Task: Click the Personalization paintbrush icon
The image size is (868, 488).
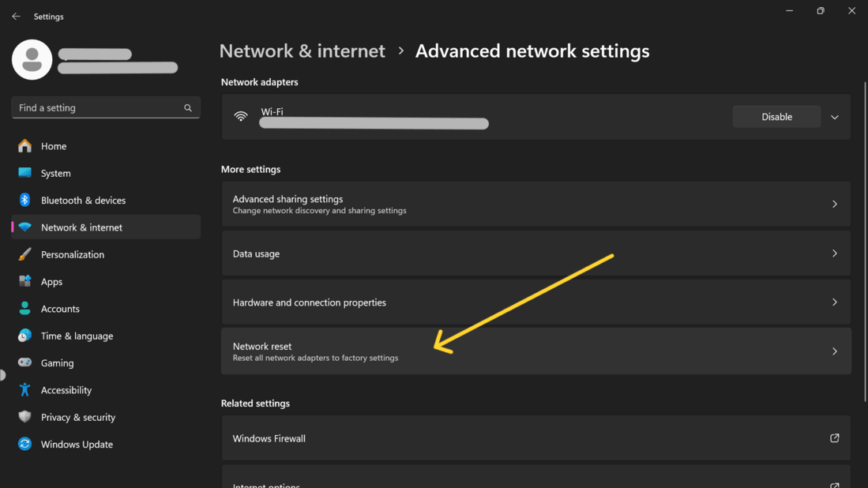Action: tap(25, 254)
